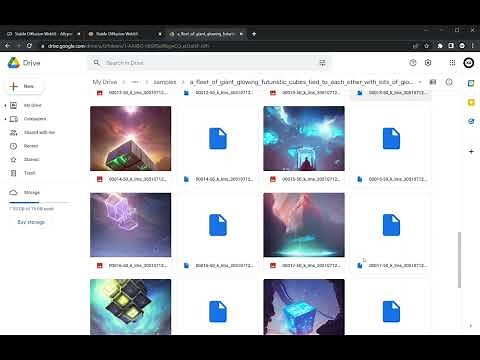Open the Google apps grid launcher
The width and height of the screenshot is (480, 360).
pyautogui.click(x=452, y=63)
